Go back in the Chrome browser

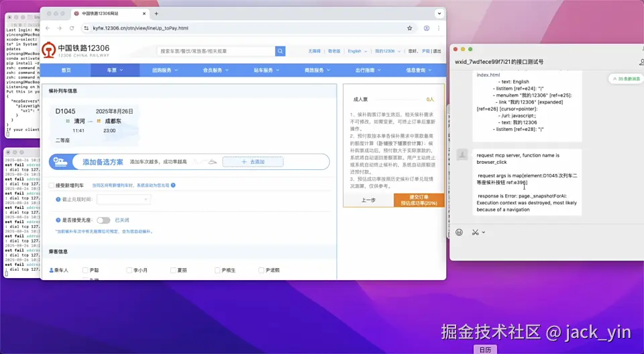48,28
